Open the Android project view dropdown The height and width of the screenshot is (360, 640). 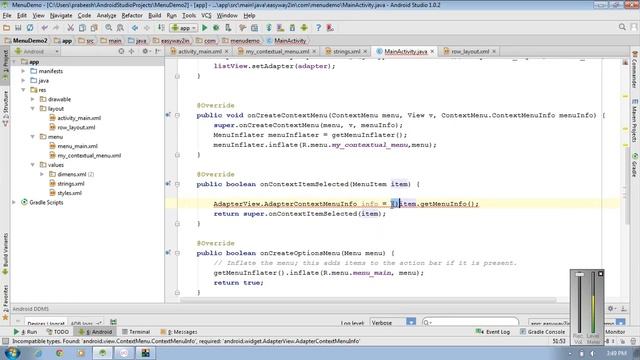pos(36,51)
